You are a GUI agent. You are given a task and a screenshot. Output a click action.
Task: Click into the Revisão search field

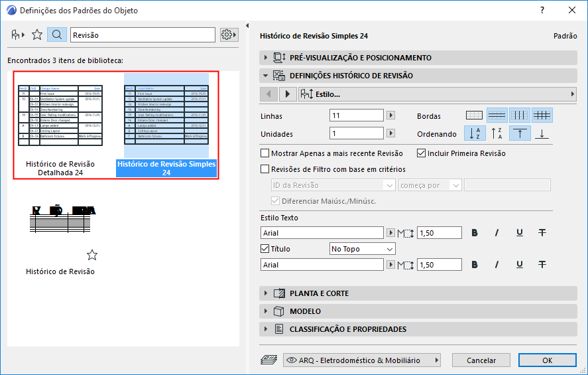[143, 35]
